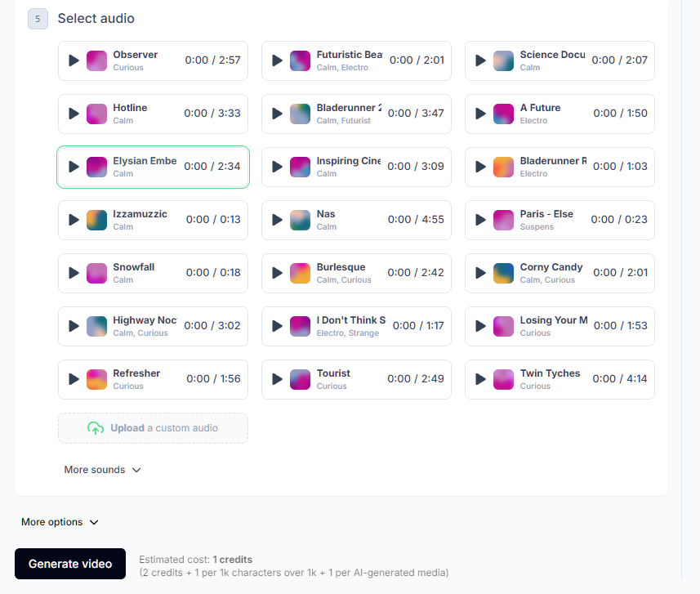Choose the Refresher audio option
The width and height of the screenshot is (700, 594).
153,379
